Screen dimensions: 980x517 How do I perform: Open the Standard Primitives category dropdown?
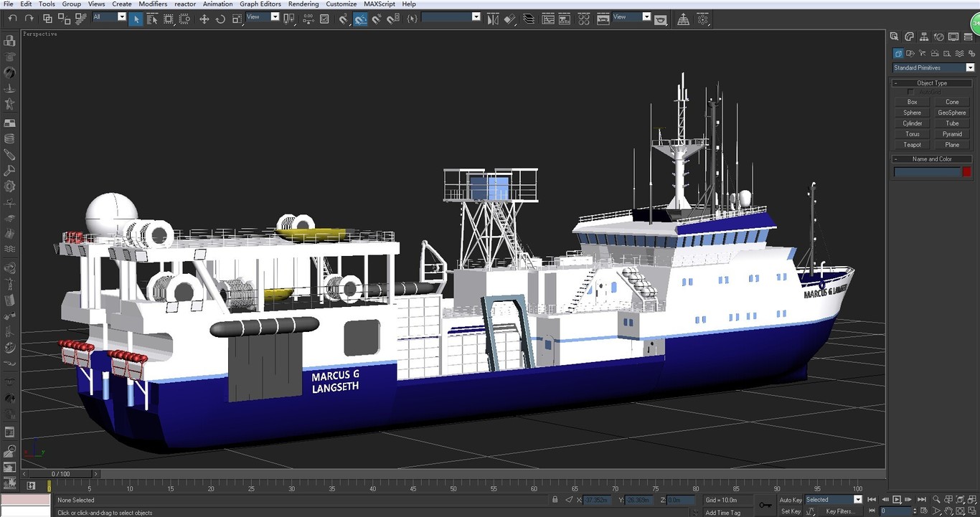[x=933, y=67]
